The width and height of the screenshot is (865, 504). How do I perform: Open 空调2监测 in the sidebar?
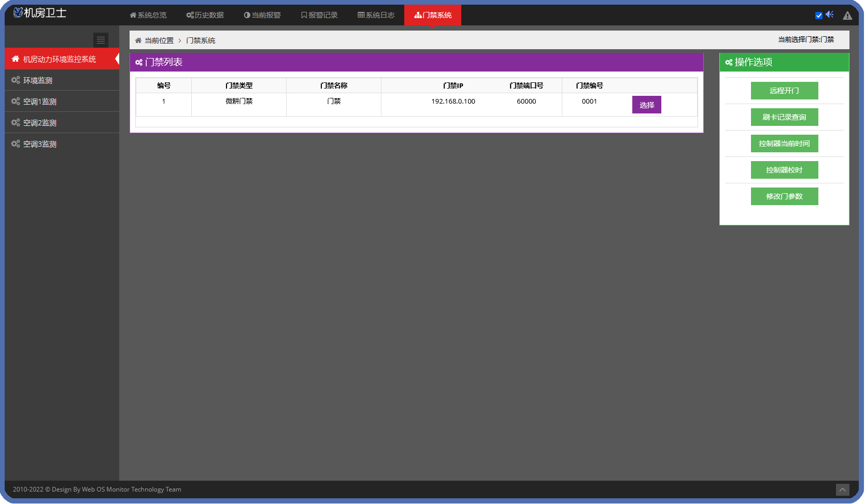(62, 123)
